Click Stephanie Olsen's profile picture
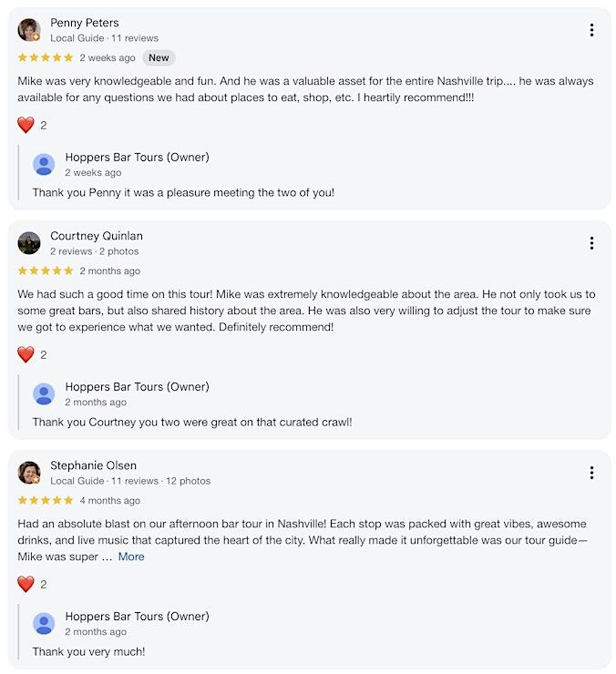616x674 pixels. 29,473
